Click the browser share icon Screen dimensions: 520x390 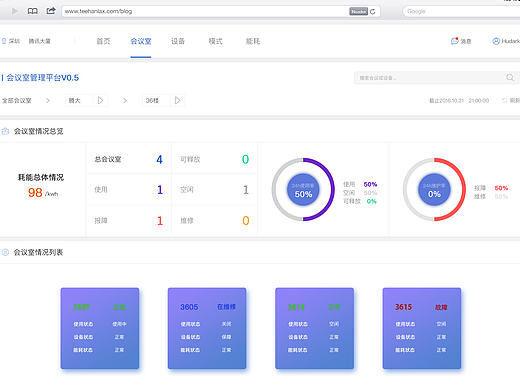coord(51,11)
